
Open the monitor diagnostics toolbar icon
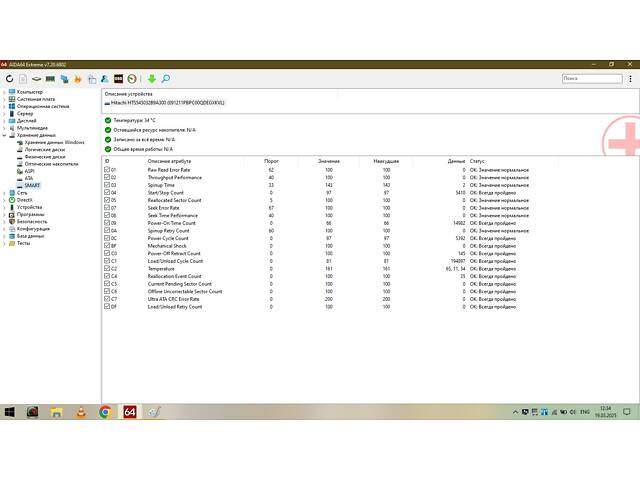click(x=92, y=79)
